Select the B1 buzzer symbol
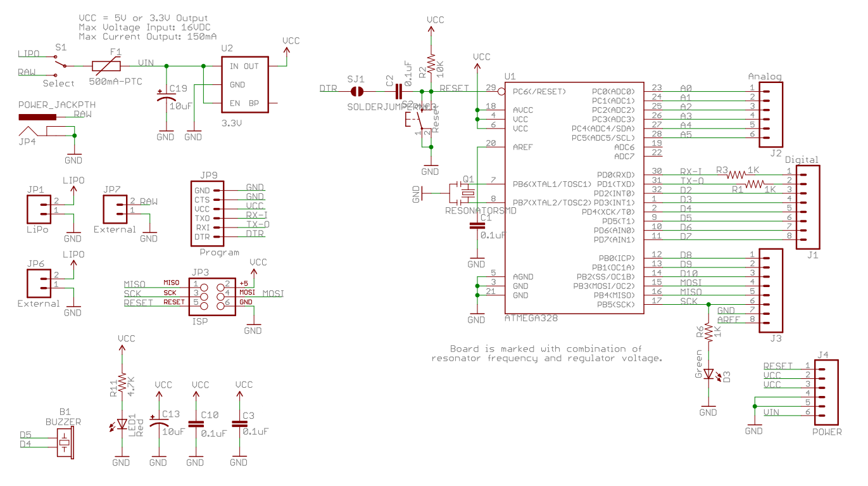The width and height of the screenshot is (868, 486). point(64,440)
